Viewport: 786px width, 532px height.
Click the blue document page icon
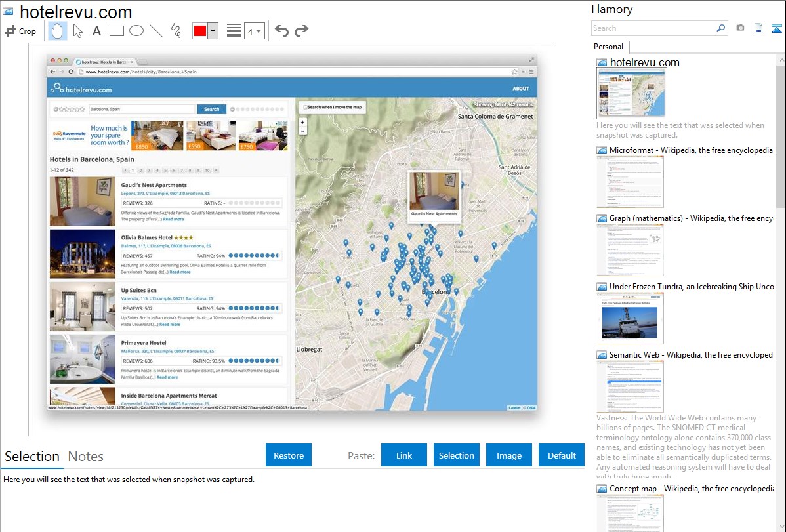(758, 28)
